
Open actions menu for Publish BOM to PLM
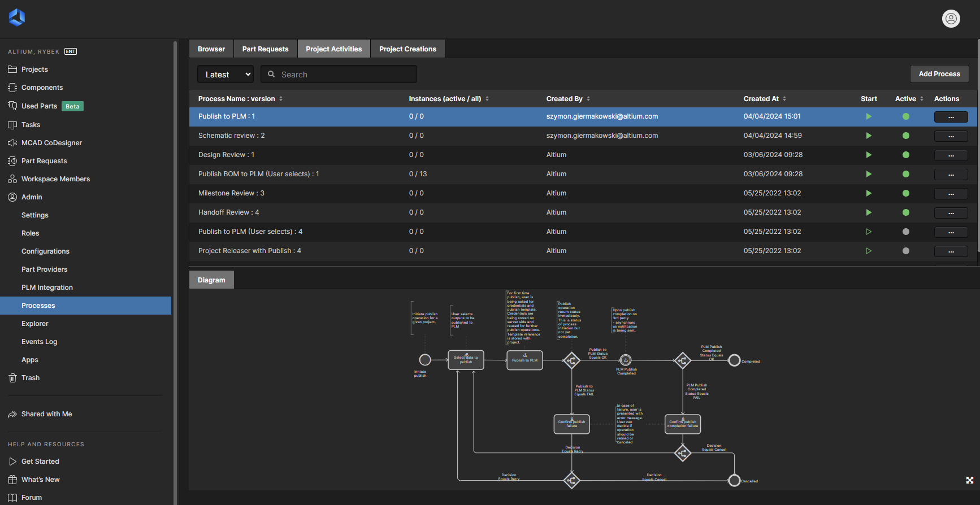click(951, 175)
